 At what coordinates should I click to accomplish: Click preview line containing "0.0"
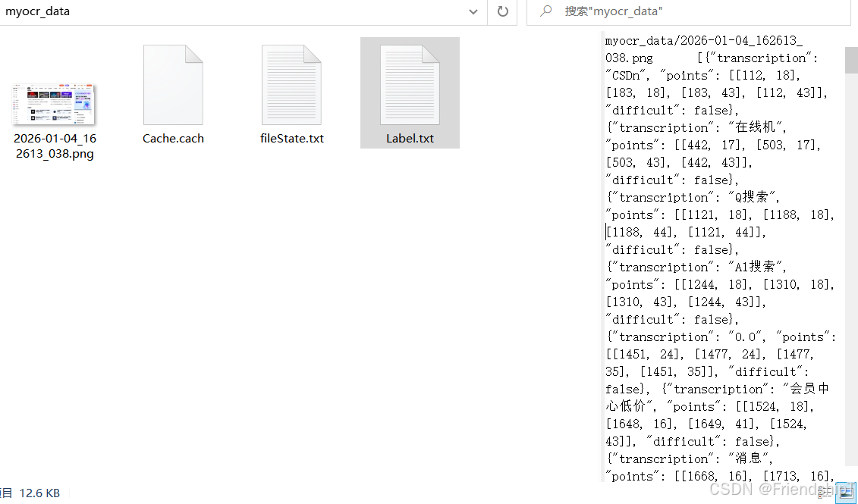pyautogui.click(x=721, y=337)
